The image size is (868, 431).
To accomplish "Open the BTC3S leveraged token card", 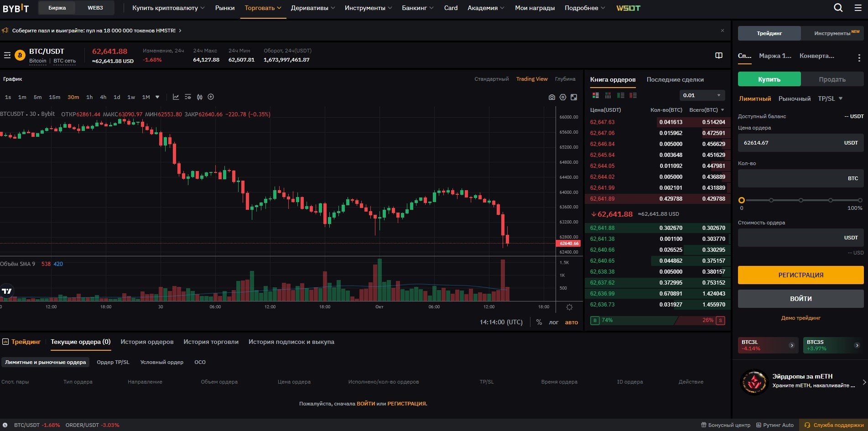I will pos(833,345).
